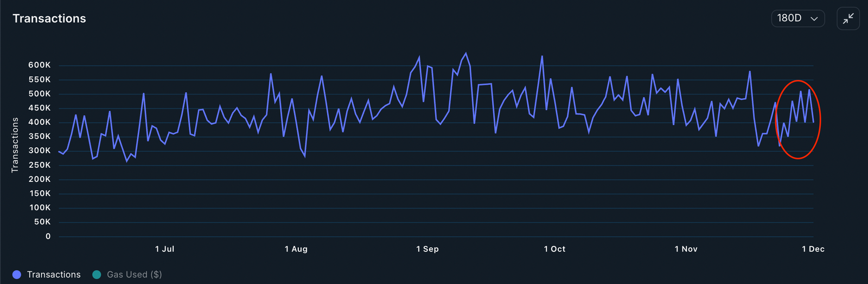Click the red circled area near 1 Dec
This screenshot has height=284, width=868.
[x=797, y=119]
